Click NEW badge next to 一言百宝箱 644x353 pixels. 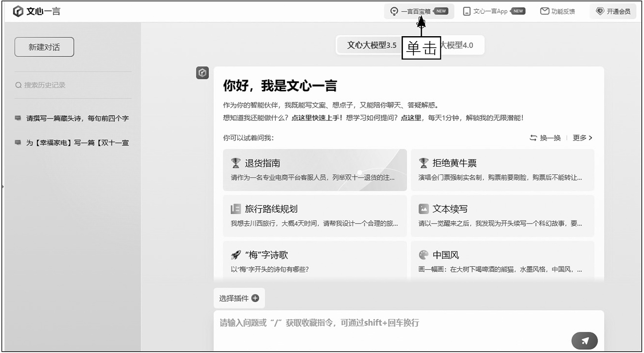[x=441, y=11]
